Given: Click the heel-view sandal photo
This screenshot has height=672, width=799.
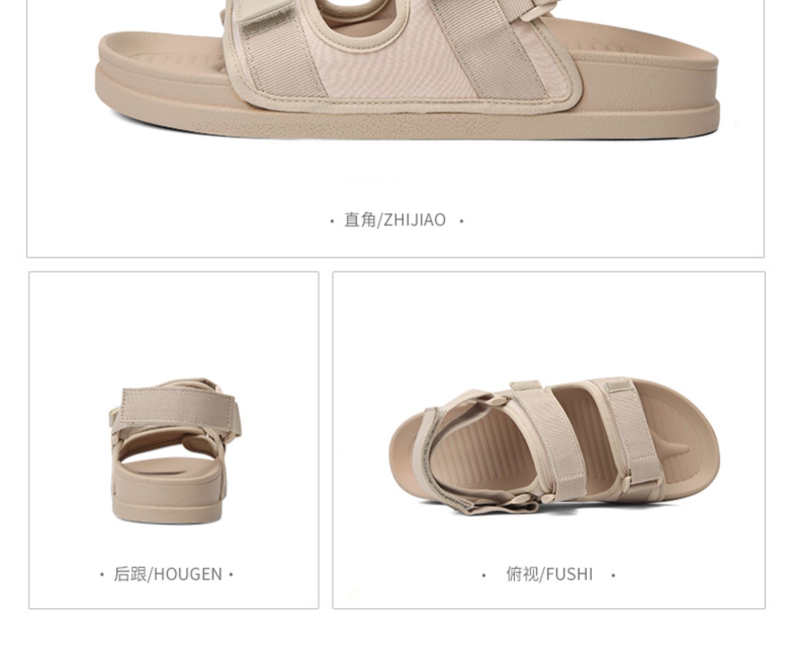Looking at the screenshot, I should coord(174,451).
